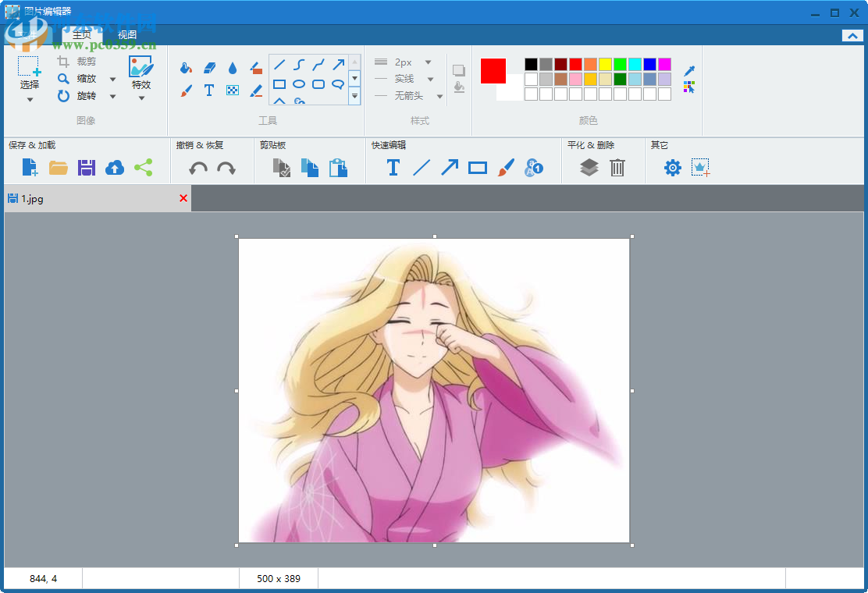Select the 1.jpg document tab
The width and height of the screenshot is (868, 593).
33,199
